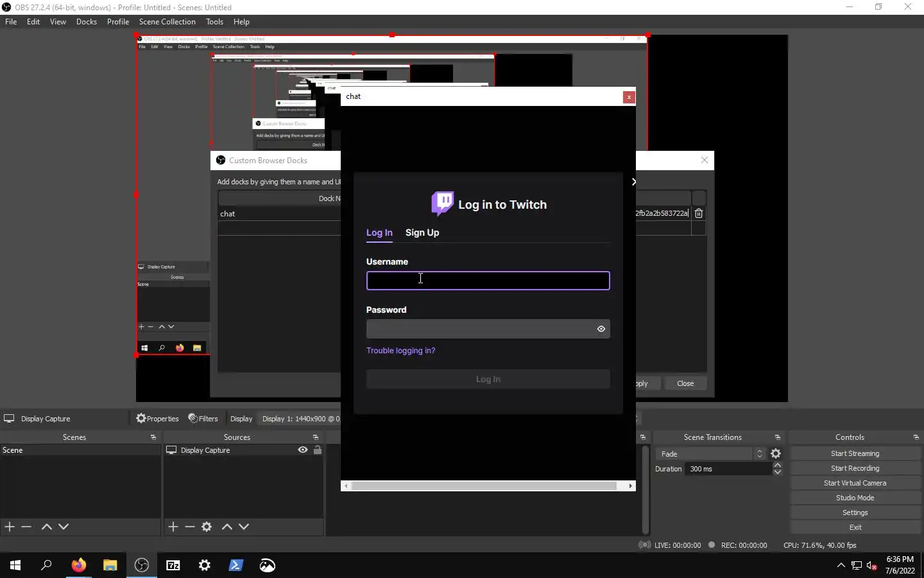Switch to the Sign Up tab
Image resolution: width=924 pixels, height=578 pixels.
click(422, 232)
